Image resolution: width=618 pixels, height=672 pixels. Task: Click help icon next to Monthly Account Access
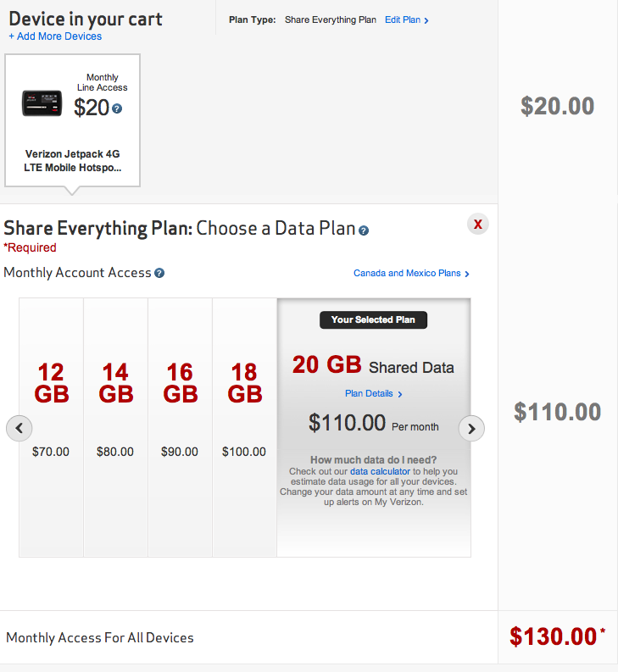coord(159,273)
